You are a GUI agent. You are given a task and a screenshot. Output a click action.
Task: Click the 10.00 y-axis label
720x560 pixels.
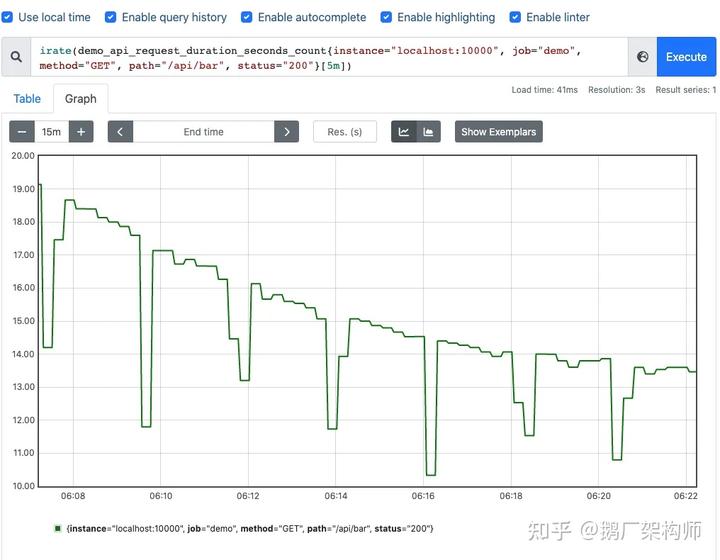pyautogui.click(x=23, y=486)
